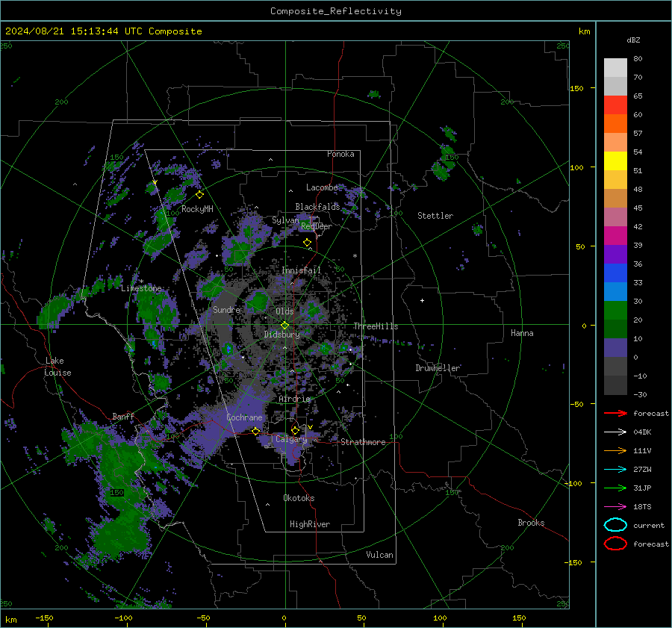Viewport: 672px width, 628px height.
Task: Click the orange 111V arrow icon
Action: coord(615,450)
